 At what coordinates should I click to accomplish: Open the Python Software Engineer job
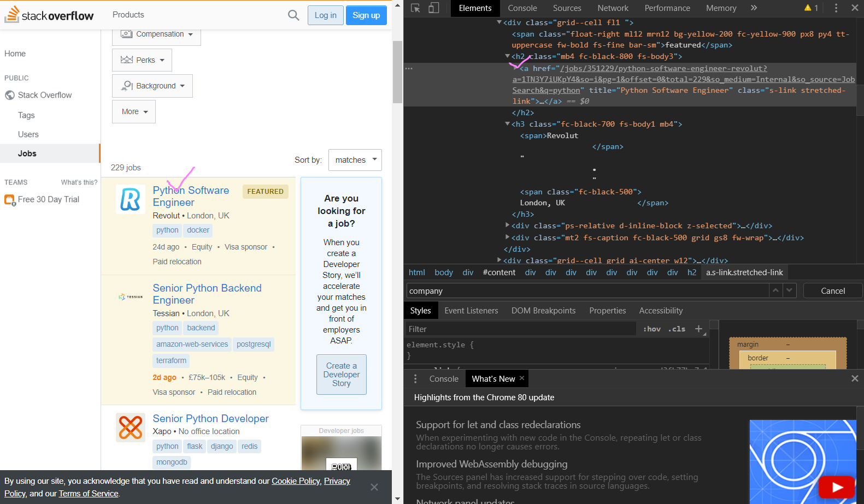pyautogui.click(x=191, y=196)
